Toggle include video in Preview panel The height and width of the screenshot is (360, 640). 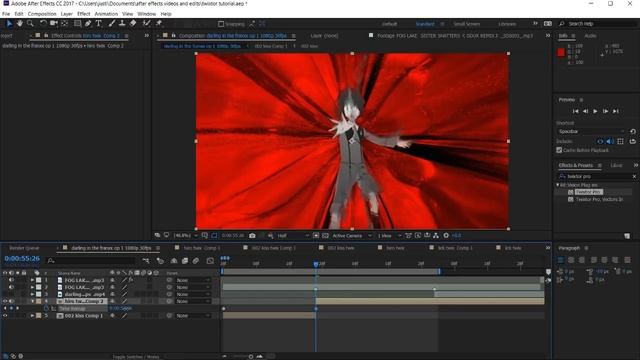pyautogui.click(x=600, y=141)
